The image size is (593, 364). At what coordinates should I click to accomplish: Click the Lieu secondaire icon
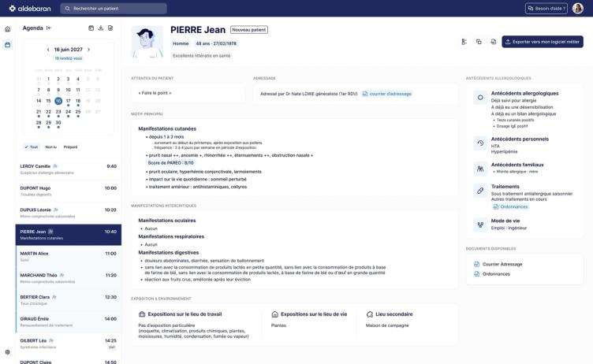[370, 314]
